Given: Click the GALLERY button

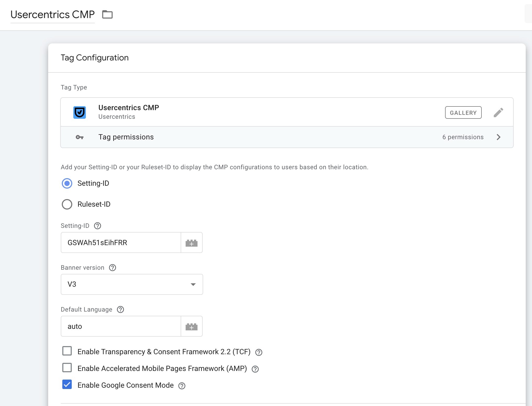Looking at the screenshot, I should coord(463,112).
